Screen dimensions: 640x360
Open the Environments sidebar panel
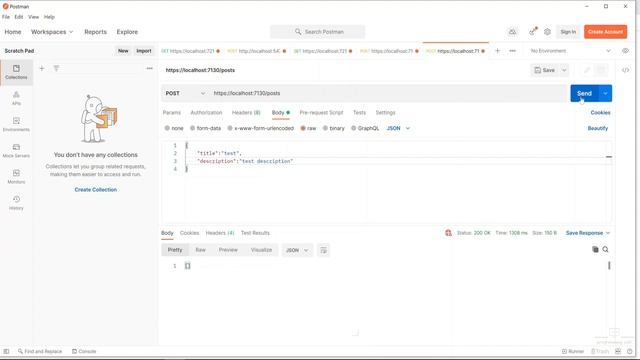tap(16, 124)
